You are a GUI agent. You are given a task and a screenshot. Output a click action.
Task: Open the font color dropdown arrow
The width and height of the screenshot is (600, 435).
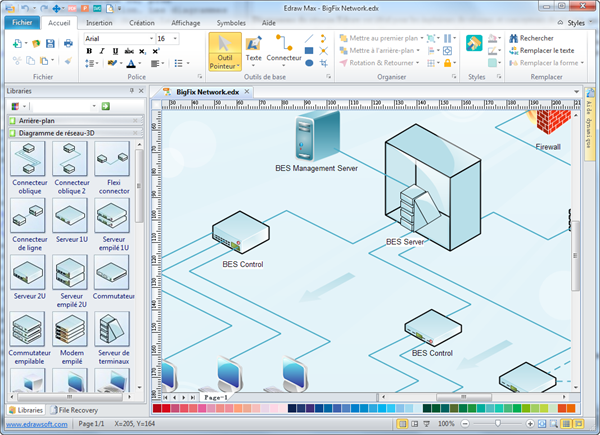pos(140,64)
